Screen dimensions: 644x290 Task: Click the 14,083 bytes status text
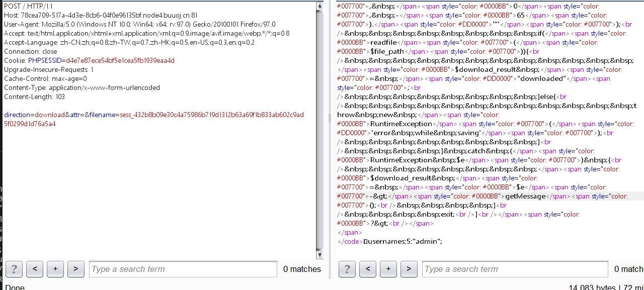592,287
